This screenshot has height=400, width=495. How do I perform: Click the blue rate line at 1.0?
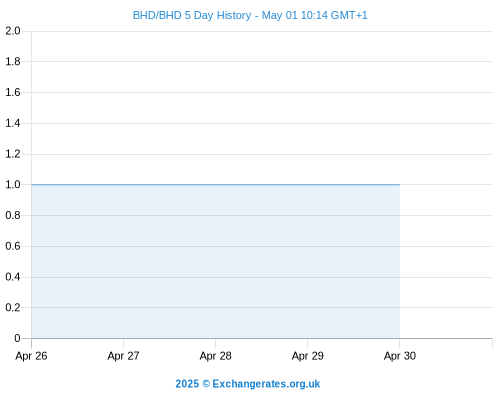(x=215, y=184)
